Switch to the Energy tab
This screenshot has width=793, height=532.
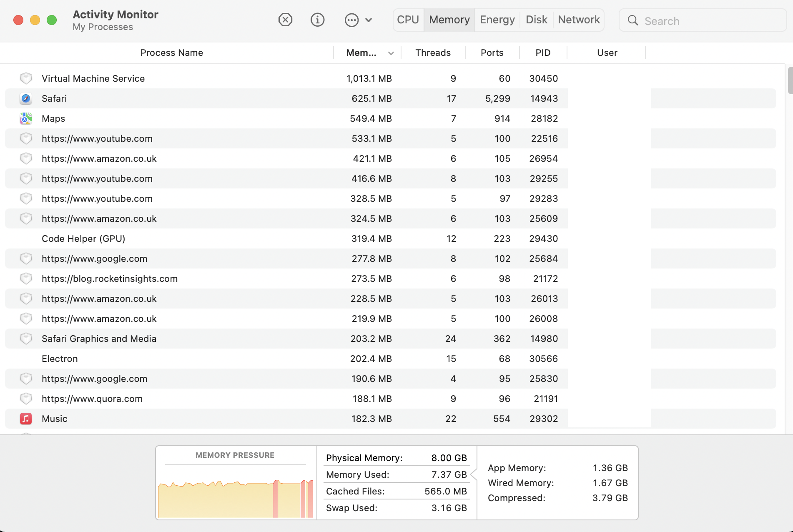pos(497,20)
